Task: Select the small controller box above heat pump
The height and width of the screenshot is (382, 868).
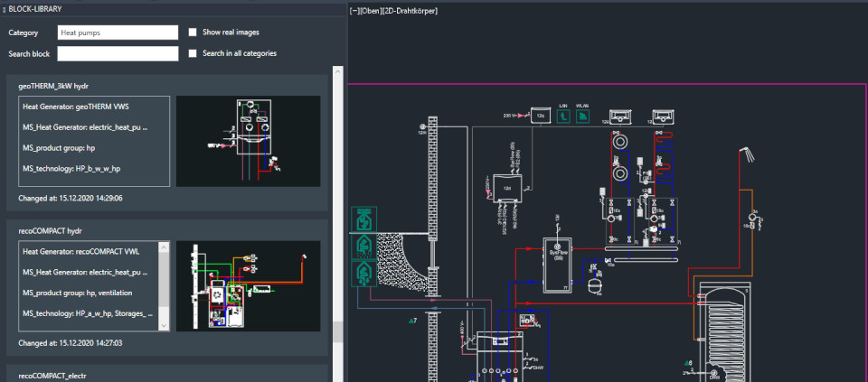Action: [525, 321]
